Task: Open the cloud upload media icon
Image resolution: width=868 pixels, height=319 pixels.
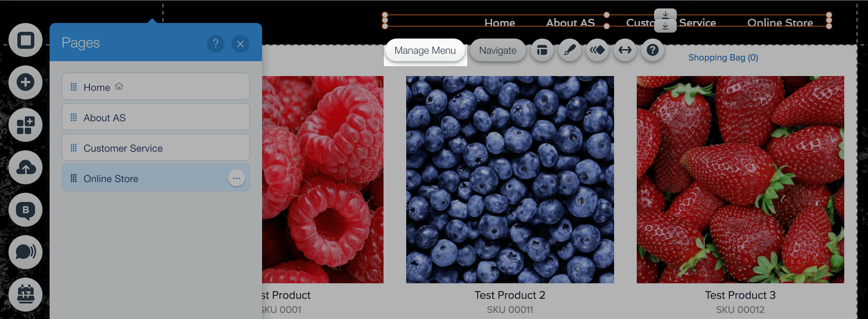Action: tap(25, 167)
